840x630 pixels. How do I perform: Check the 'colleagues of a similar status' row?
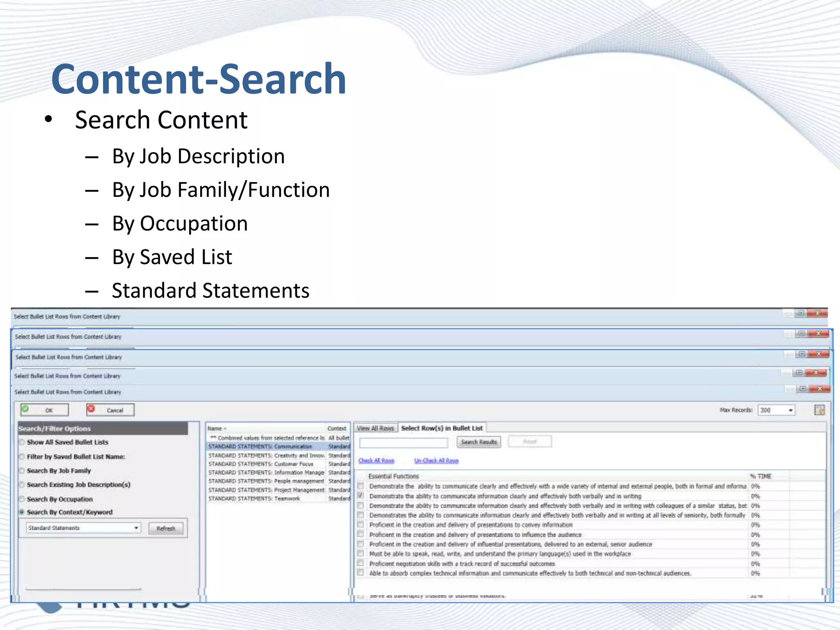[x=361, y=505]
